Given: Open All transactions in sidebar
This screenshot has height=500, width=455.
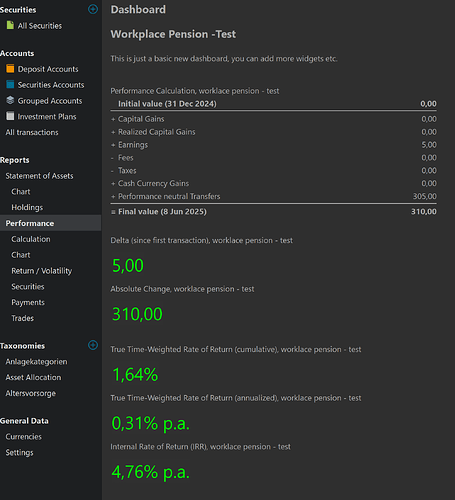Looking at the screenshot, I should (x=32, y=132).
